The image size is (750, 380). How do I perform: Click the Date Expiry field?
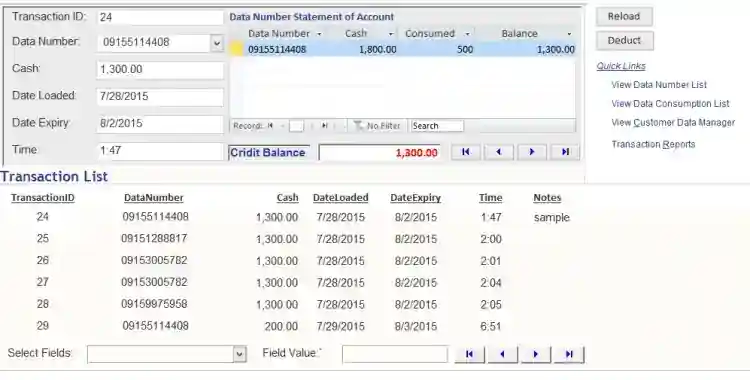[x=160, y=123]
